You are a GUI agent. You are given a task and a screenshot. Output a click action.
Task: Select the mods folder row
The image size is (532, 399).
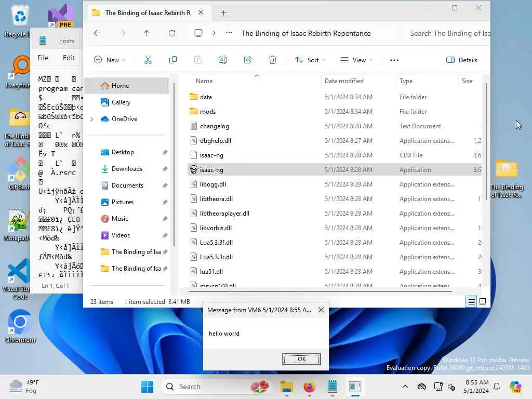[334, 112]
